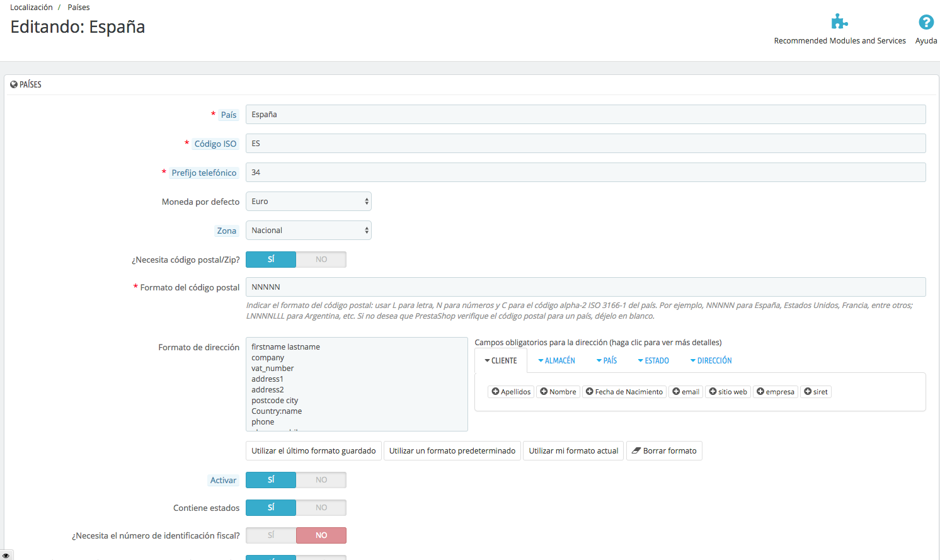Set postal code requirement to SÍ
This screenshot has height=560, width=940.
click(x=271, y=260)
